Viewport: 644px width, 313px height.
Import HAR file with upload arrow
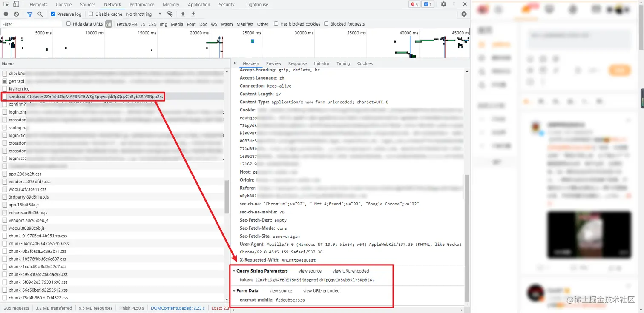(183, 14)
